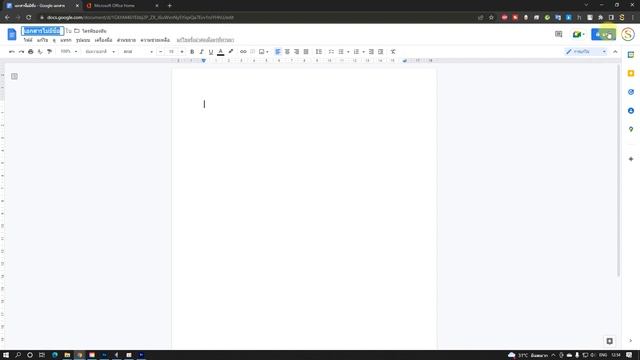Click the print icon

click(x=31, y=52)
